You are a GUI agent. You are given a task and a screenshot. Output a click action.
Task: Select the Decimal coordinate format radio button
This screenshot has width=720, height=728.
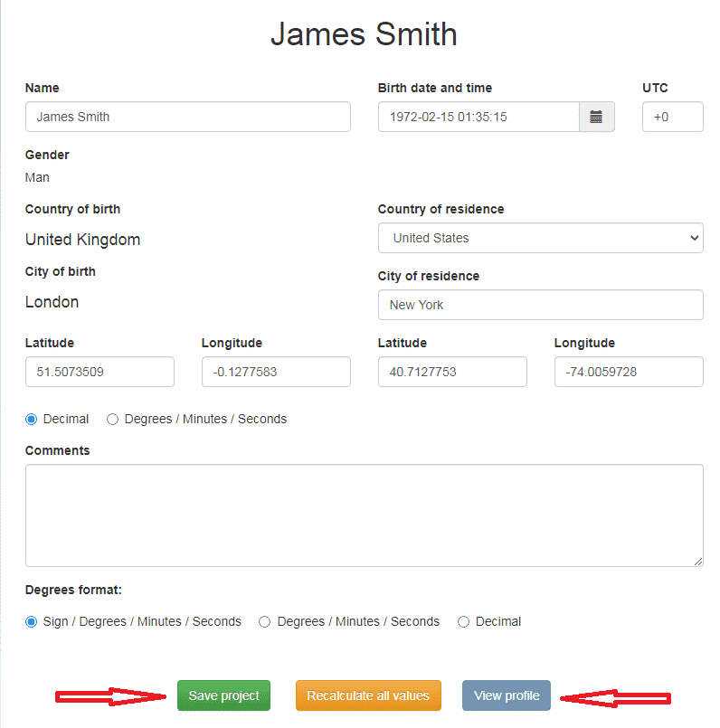coord(32,419)
